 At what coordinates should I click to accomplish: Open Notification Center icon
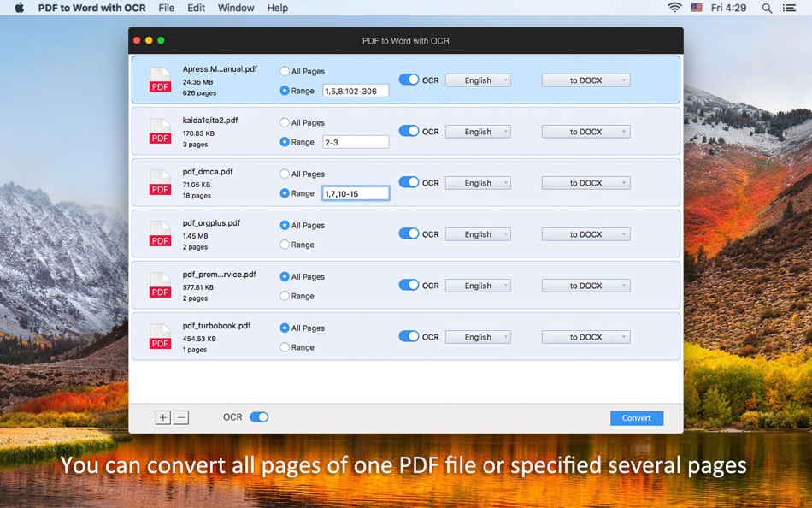[789, 8]
